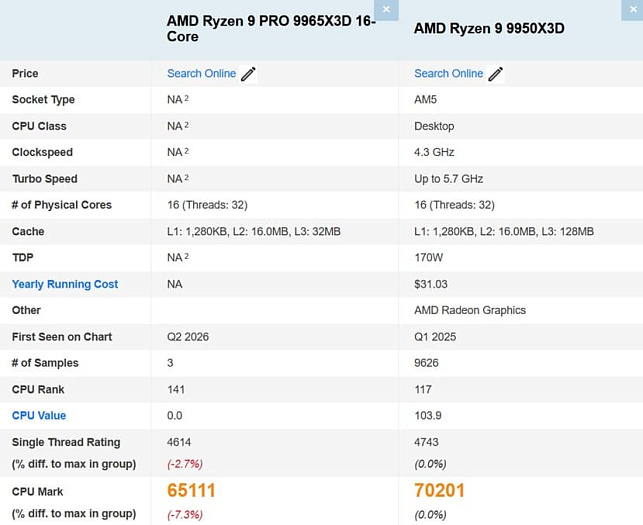The image size is (643, 525).
Task: Click the 4.3 GHz clockspeed value
Action: click(434, 153)
